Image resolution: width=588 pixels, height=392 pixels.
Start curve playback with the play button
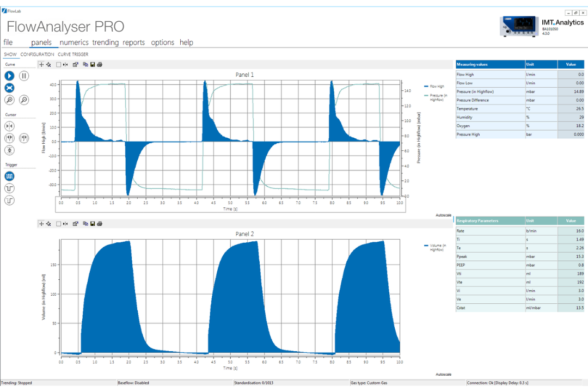coord(9,76)
